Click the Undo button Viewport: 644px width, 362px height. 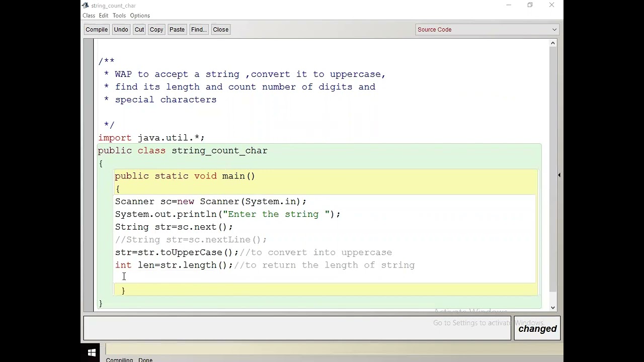point(121,30)
